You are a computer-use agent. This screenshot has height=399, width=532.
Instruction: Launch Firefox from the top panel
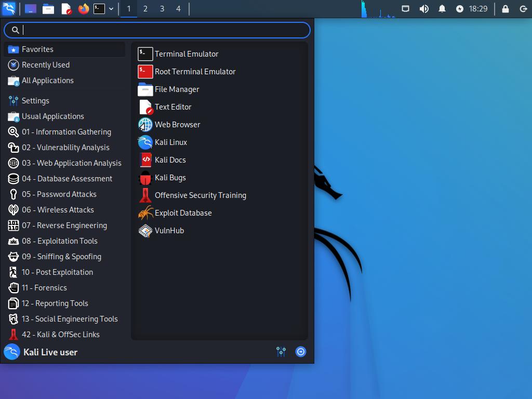(84, 8)
